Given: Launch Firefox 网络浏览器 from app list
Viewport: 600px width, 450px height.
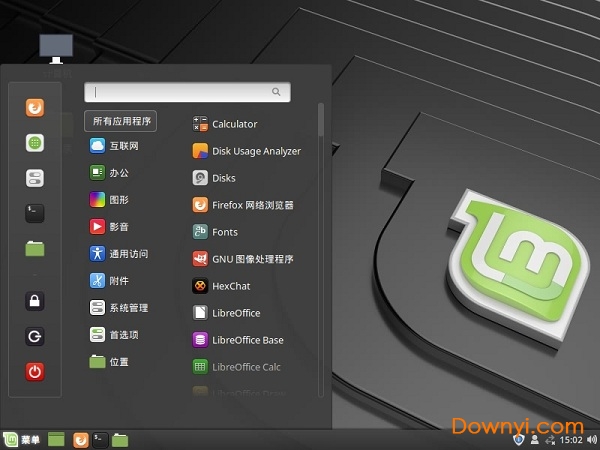Looking at the screenshot, I should (243, 205).
